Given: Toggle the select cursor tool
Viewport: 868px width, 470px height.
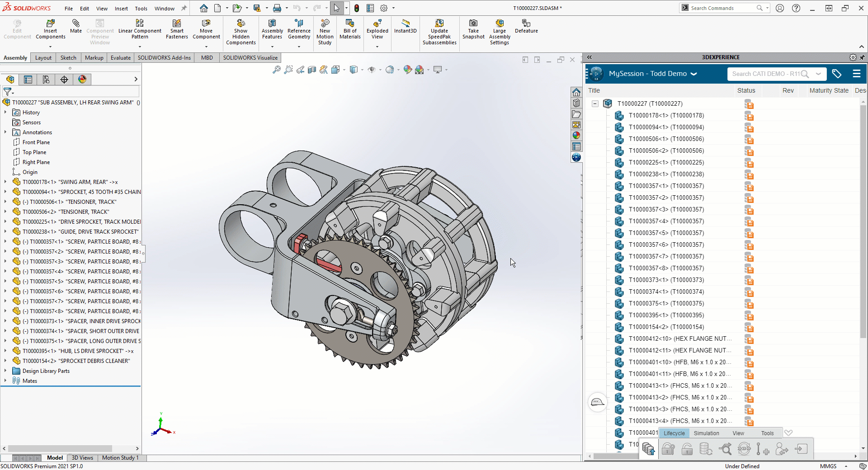Looking at the screenshot, I should pos(337,8).
